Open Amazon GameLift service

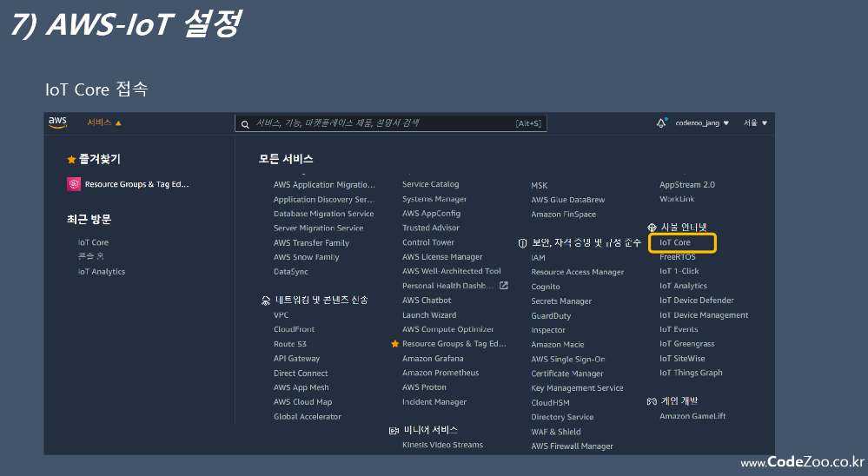click(692, 416)
